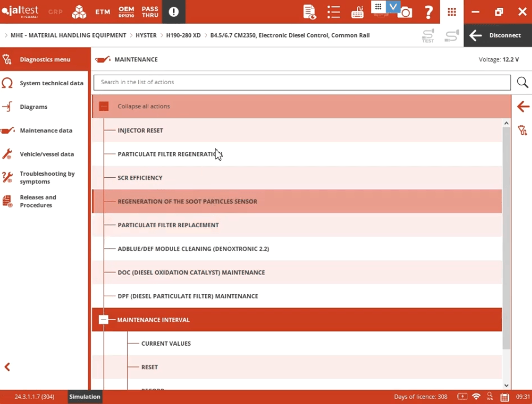Select System technical data menu
This screenshot has height=404, width=532.
click(x=51, y=83)
